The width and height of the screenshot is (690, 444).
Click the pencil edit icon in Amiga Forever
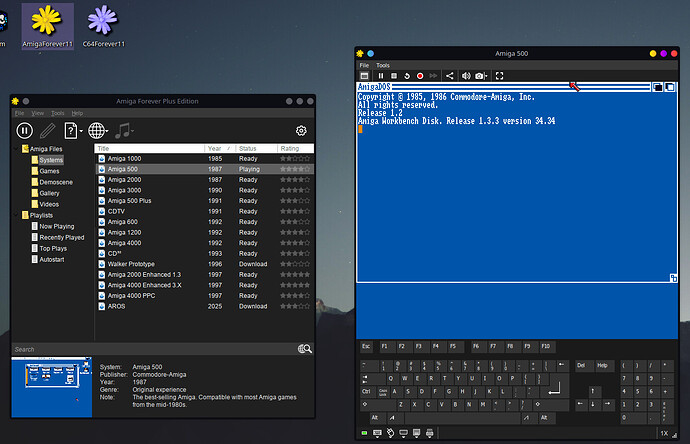pos(48,131)
